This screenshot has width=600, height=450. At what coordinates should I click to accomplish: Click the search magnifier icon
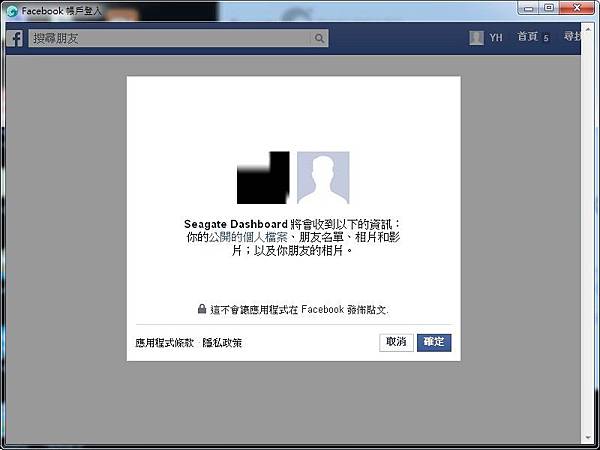(x=319, y=38)
